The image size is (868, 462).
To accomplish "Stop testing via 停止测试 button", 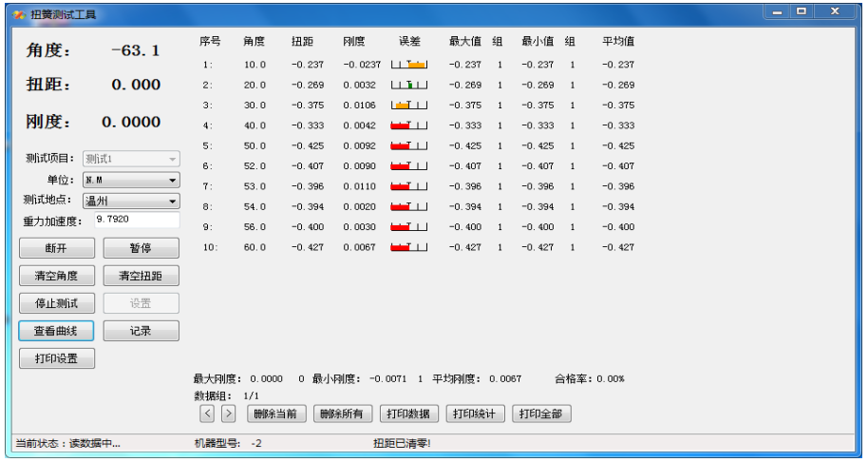I will tap(56, 303).
